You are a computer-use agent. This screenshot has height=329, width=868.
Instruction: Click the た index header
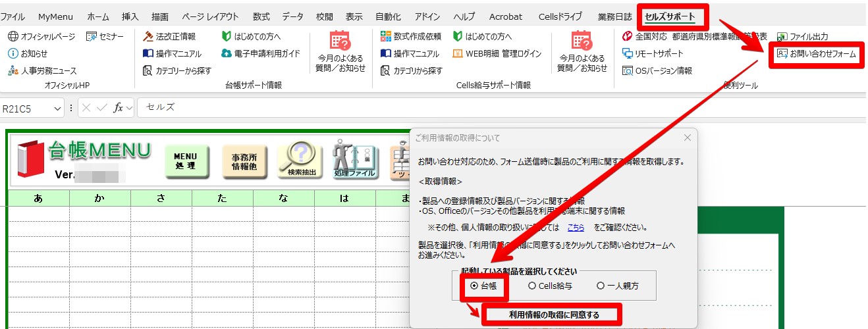tap(223, 197)
